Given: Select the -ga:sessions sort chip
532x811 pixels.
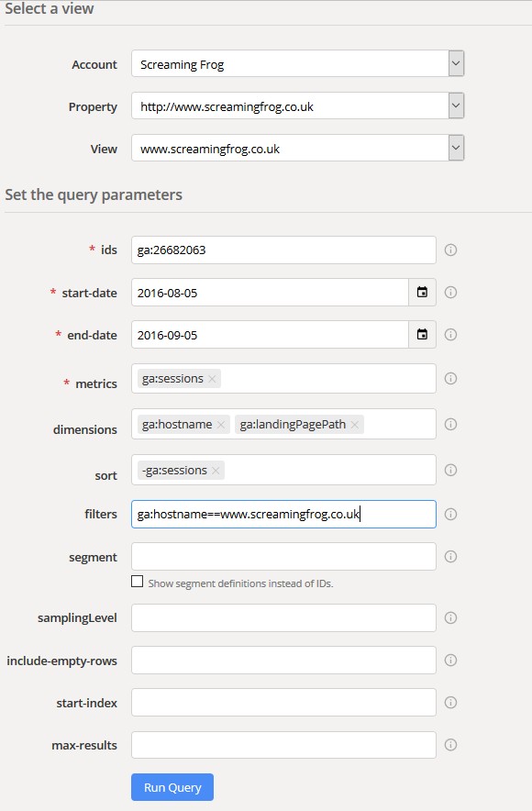Looking at the screenshot, I should click(x=175, y=470).
